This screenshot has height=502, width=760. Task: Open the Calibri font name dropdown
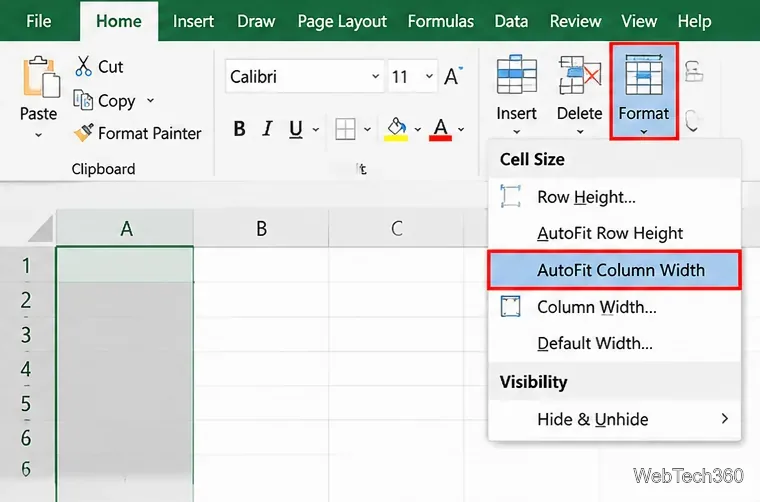pos(375,76)
